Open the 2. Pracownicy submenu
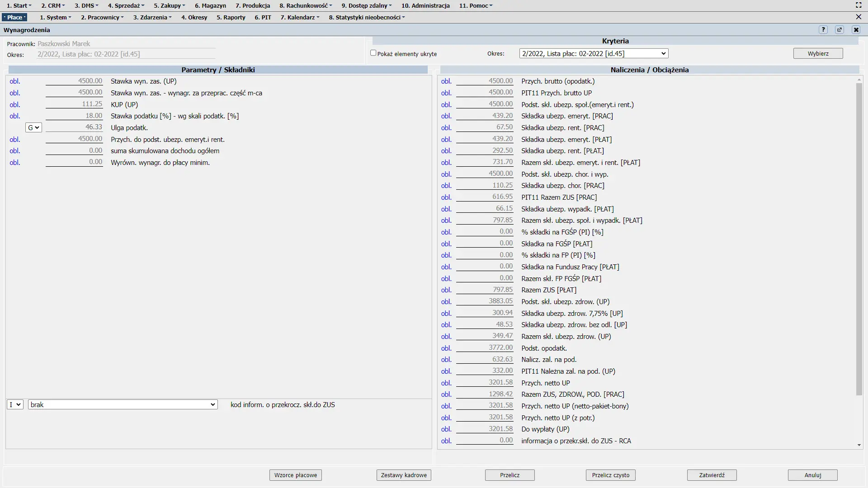868x488 pixels. (x=102, y=17)
